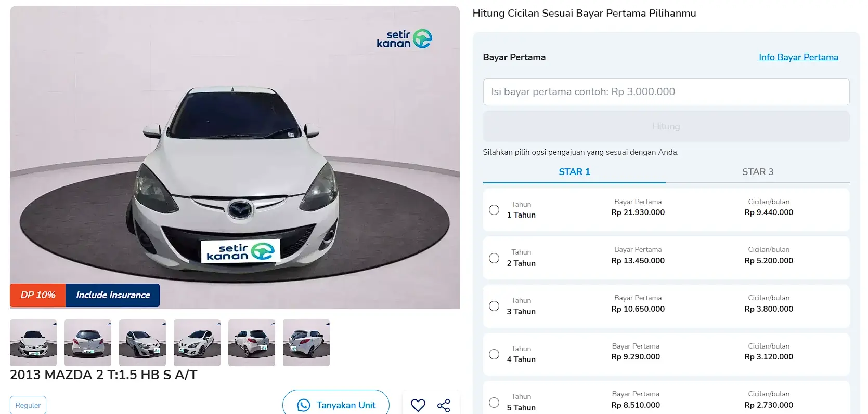Open the second rear-view car thumbnail
The image size is (868, 414).
[x=88, y=343]
